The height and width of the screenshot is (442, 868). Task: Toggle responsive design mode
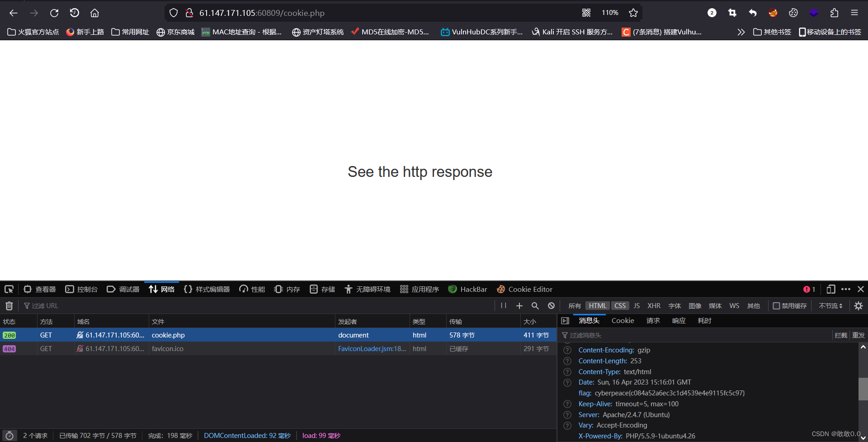831,289
